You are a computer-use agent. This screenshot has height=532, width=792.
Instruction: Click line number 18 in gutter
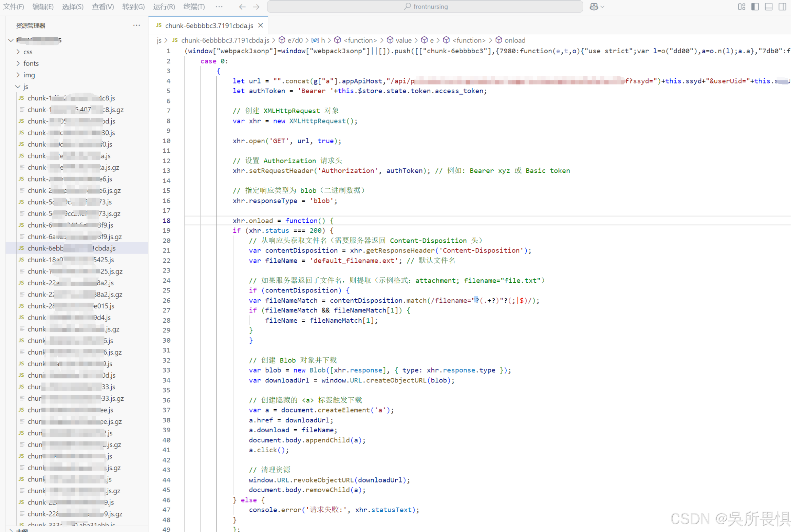167,221
